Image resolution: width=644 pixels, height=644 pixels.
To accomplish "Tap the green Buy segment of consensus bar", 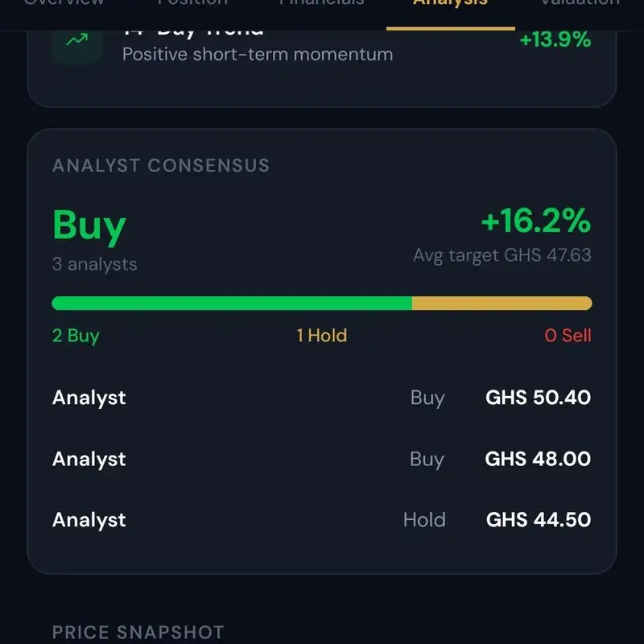I will click(232, 303).
